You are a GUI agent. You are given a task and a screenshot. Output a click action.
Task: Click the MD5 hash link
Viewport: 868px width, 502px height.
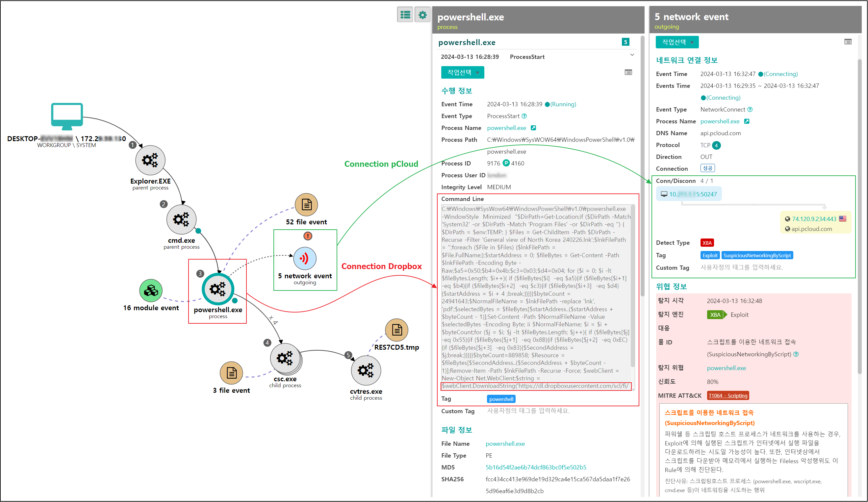tap(536, 467)
